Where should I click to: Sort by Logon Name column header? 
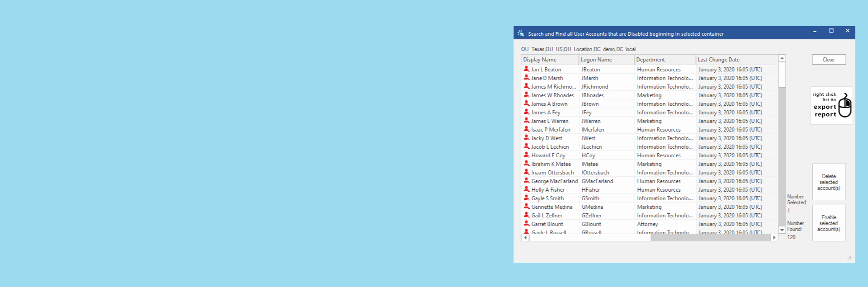click(x=606, y=60)
